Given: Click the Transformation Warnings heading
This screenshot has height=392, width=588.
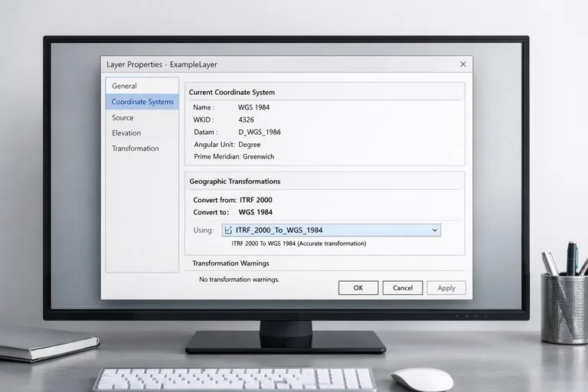Looking at the screenshot, I should pos(230,263).
